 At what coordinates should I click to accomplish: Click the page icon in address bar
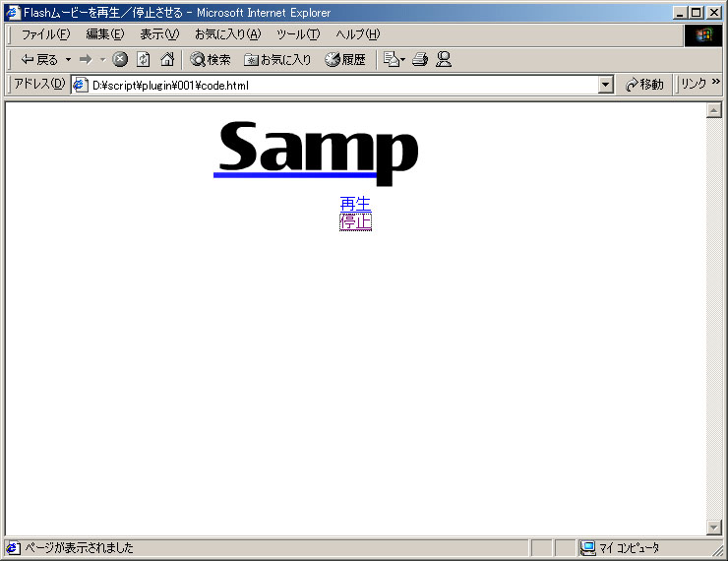click(x=81, y=86)
